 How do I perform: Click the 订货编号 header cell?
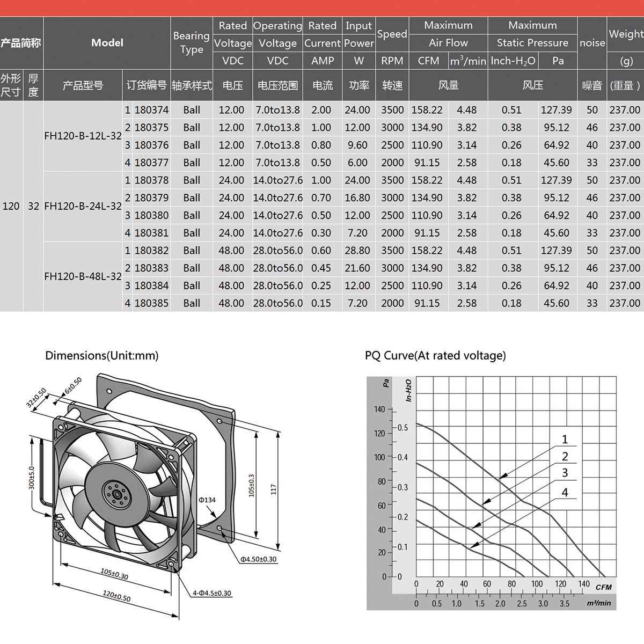146,85
